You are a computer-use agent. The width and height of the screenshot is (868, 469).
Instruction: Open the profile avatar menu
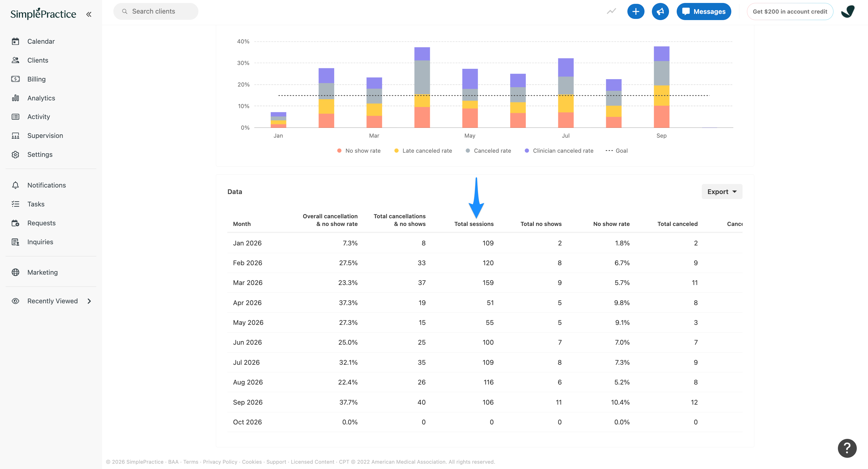(x=848, y=12)
